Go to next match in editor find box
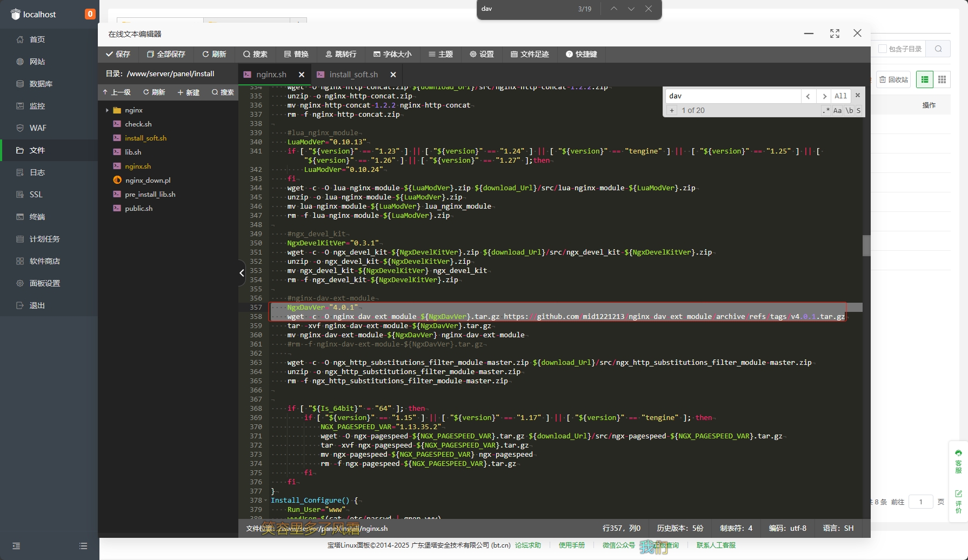 pyautogui.click(x=824, y=96)
